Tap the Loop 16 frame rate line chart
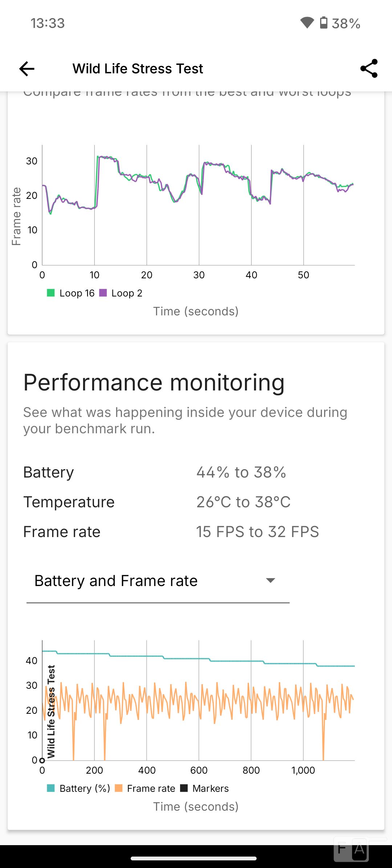The width and height of the screenshot is (392, 868). 198,205
